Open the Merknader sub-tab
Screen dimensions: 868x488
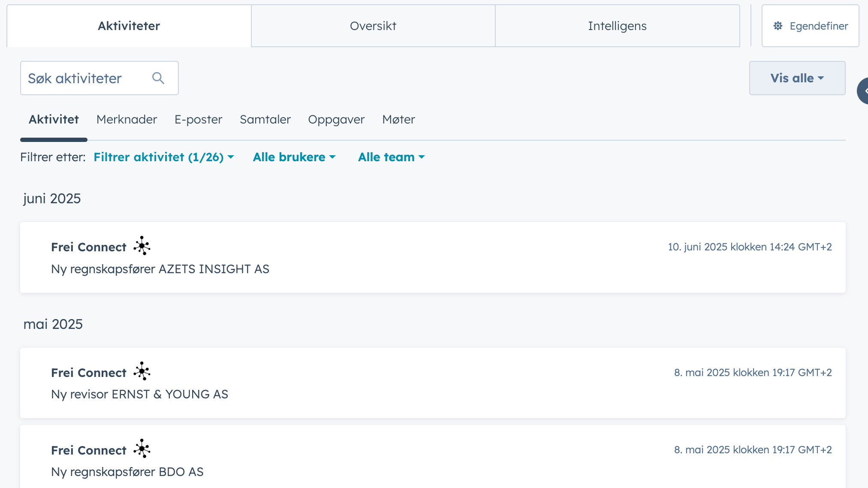[x=127, y=119]
